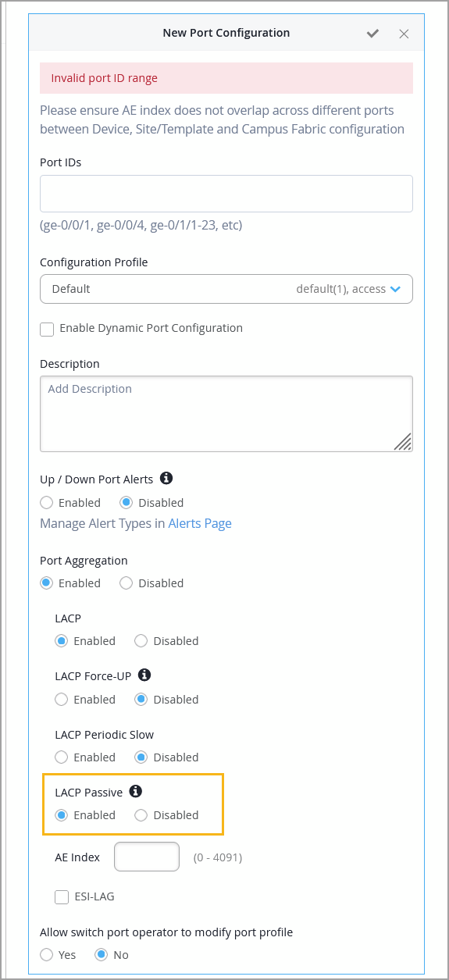Click the Add Description text area
Screen dimensions: 449x980
point(226,414)
